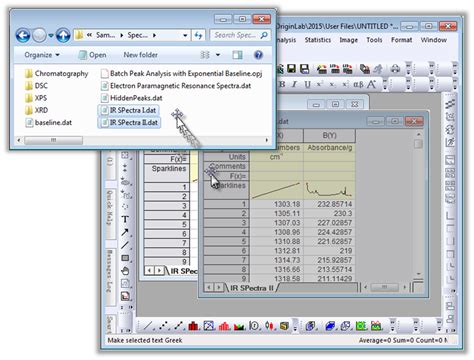Open the Image menu in Origin
The width and height of the screenshot is (474, 360).
coord(348,40)
